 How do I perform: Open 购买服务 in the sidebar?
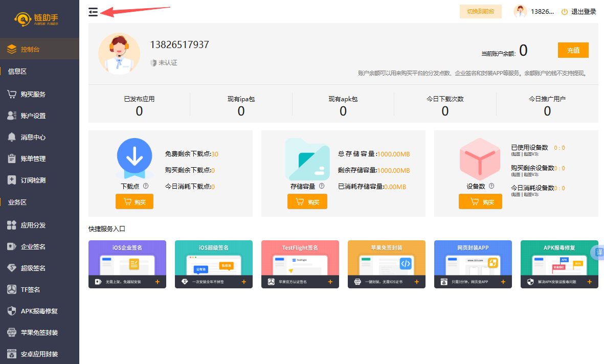(33, 95)
